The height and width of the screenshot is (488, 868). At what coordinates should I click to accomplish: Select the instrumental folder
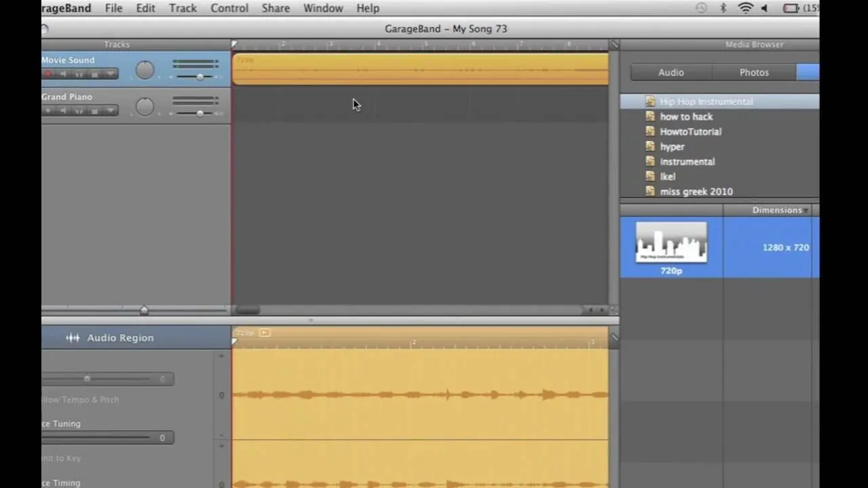point(720,161)
